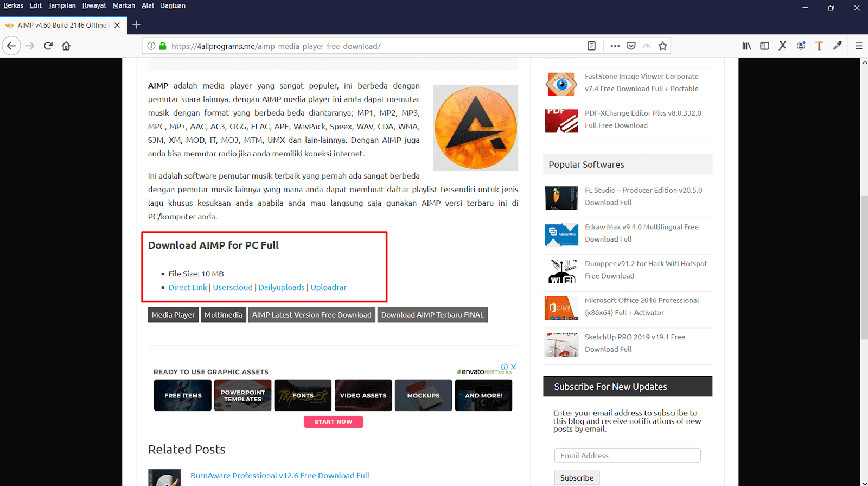
Task: Open the Library bookmarks icon
Action: coord(747,46)
